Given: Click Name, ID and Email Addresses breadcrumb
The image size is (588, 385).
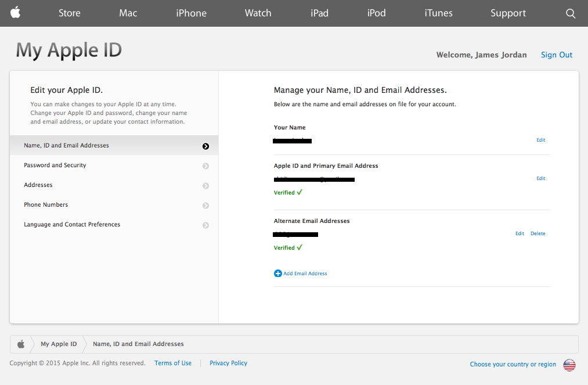Looking at the screenshot, I should 138,344.
